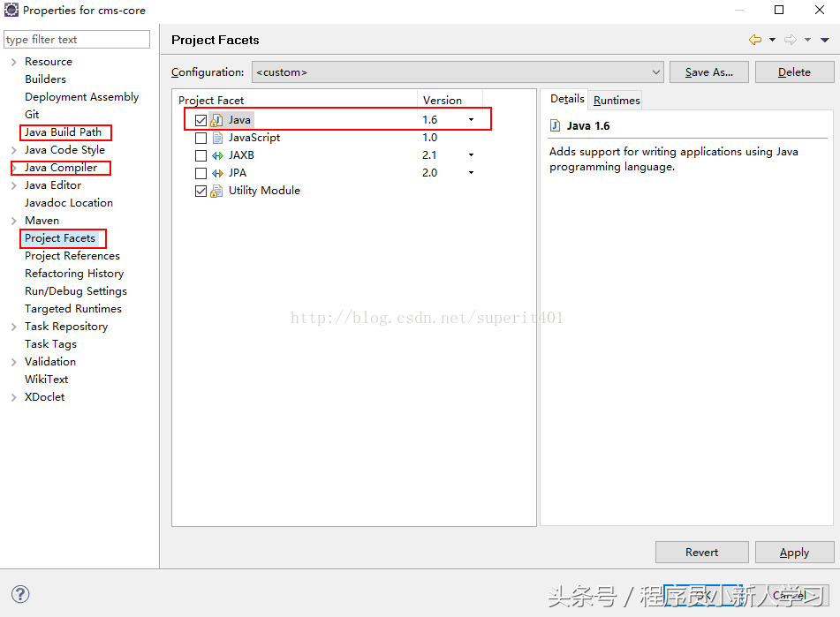Switch to the Details tab
840x617 pixels.
coord(567,99)
